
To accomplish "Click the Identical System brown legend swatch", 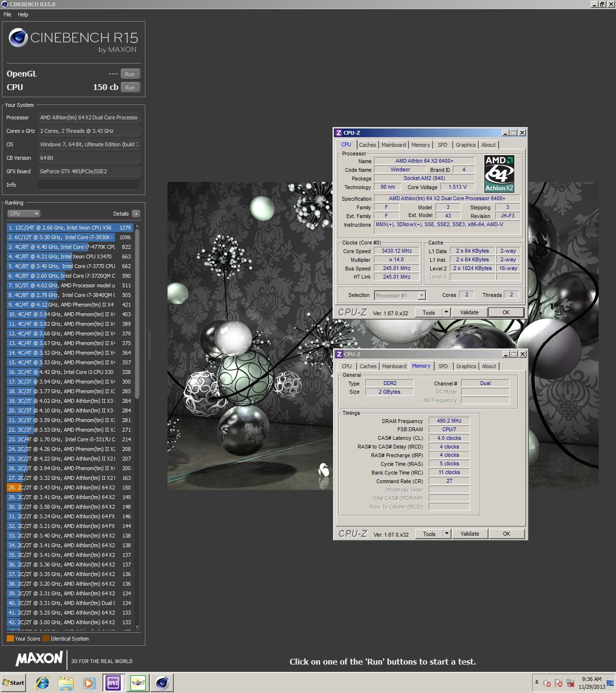I will pyautogui.click(x=46, y=639).
